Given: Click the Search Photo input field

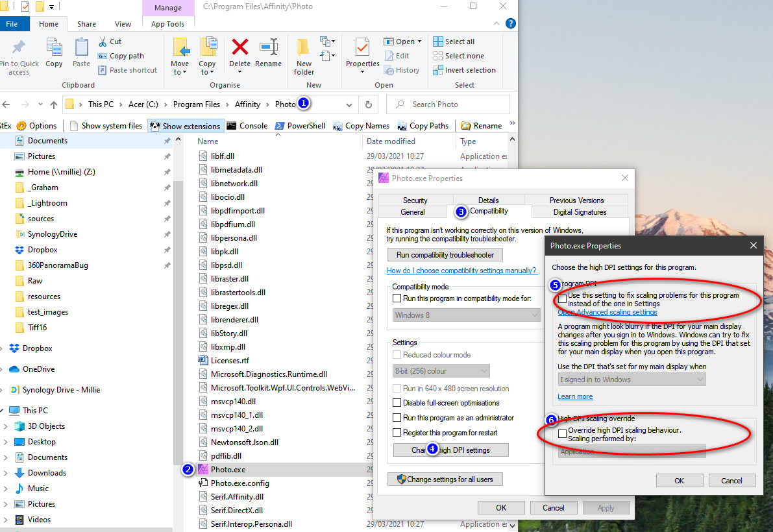Looking at the screenshot, I should point(448,104).
